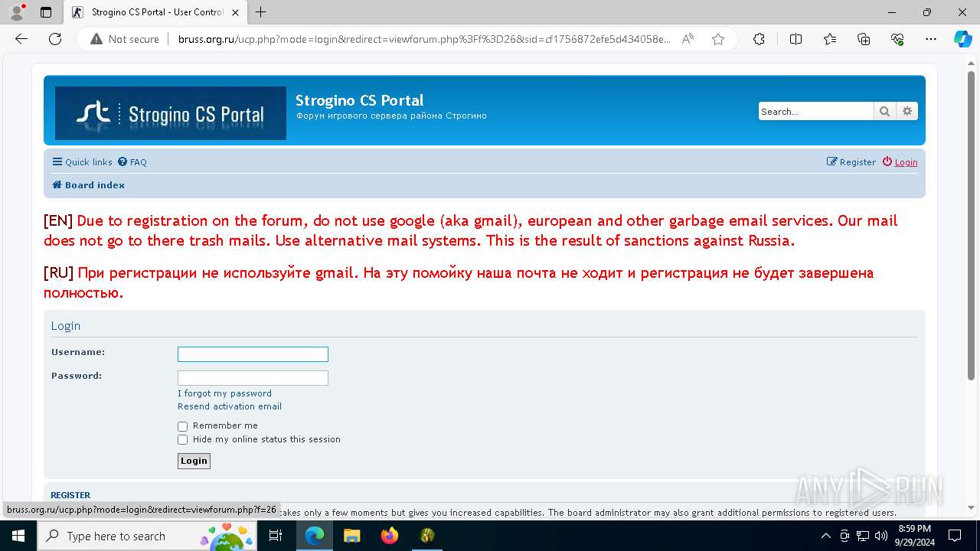Screen dimensions: 980x551
Task: Open Advanced search gear icon
Action: [x=907, y=111]
